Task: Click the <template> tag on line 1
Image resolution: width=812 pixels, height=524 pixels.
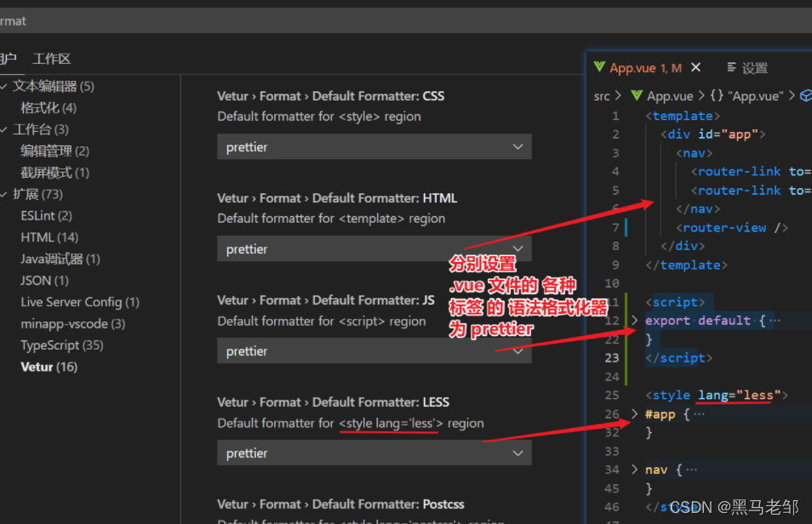Action: tap(683, 116)
